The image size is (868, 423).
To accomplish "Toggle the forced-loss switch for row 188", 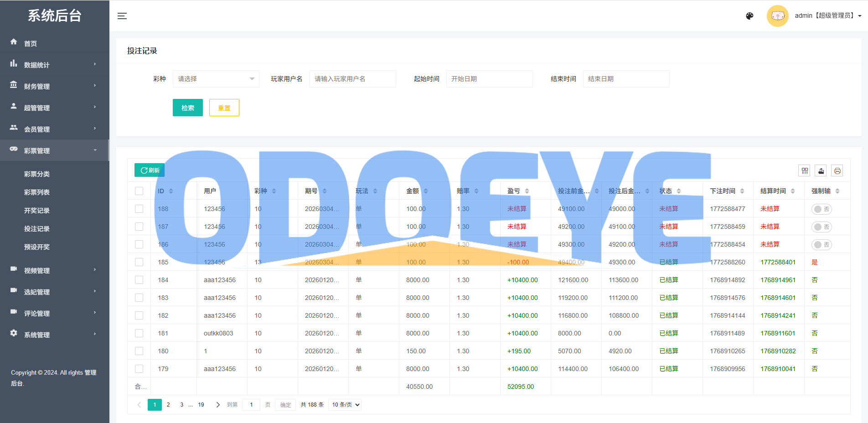I will pyautogui.click(x=821, y=209).
